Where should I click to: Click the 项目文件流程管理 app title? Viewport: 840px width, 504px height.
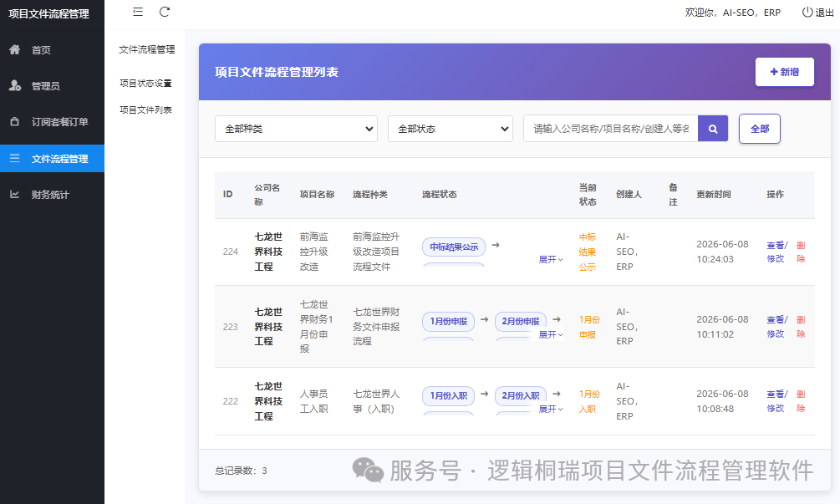pos(48,14)
